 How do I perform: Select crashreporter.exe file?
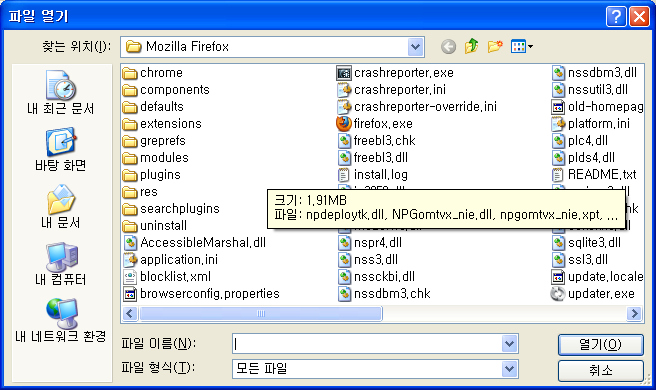(395, 73)
